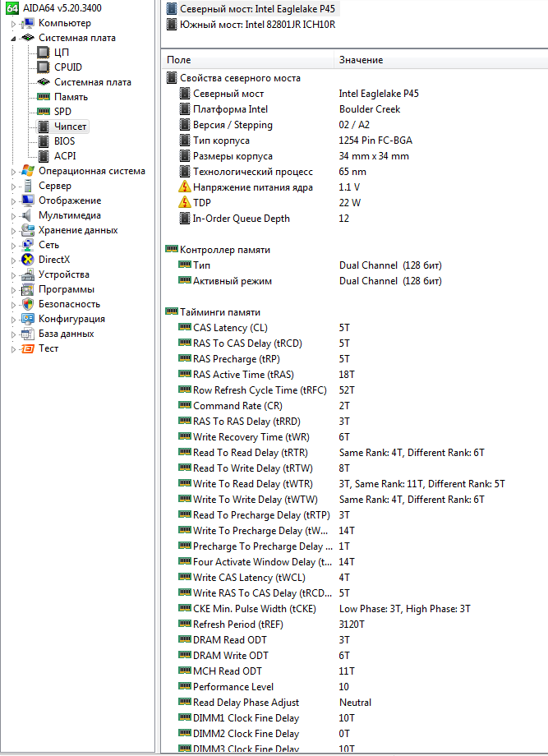Select the CPUID chip icon

(44, 67)
